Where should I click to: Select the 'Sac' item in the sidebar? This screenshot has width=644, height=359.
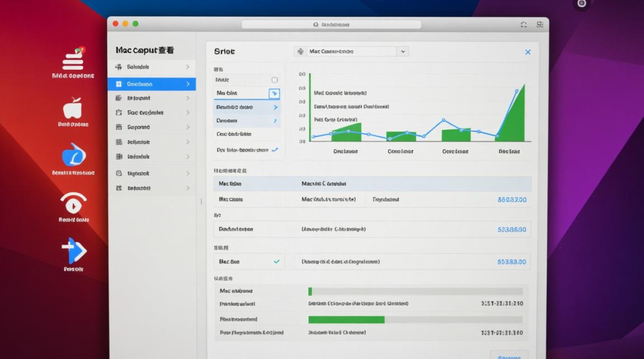pyautogui.click(x=146, y=113)
